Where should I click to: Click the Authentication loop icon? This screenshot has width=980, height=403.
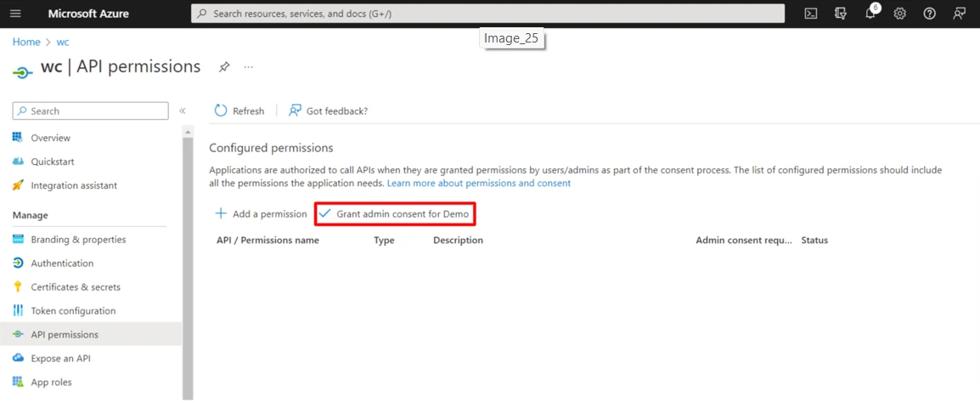[18, 263]
